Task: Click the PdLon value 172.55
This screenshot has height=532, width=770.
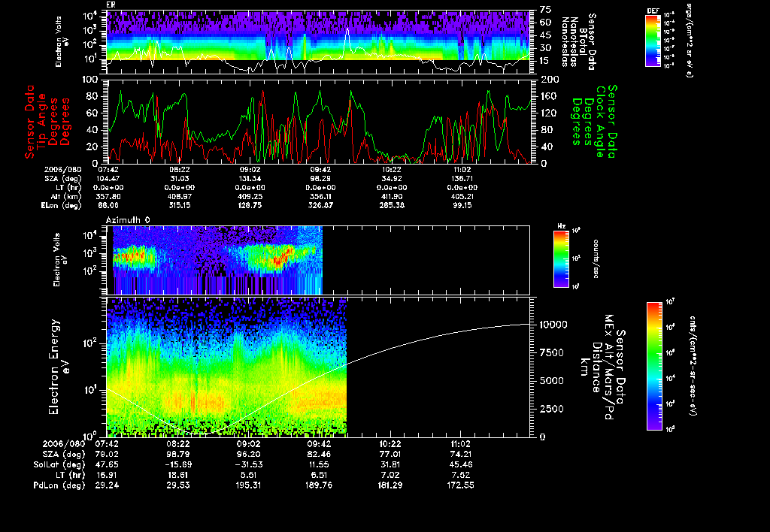Action: (462, 485)
